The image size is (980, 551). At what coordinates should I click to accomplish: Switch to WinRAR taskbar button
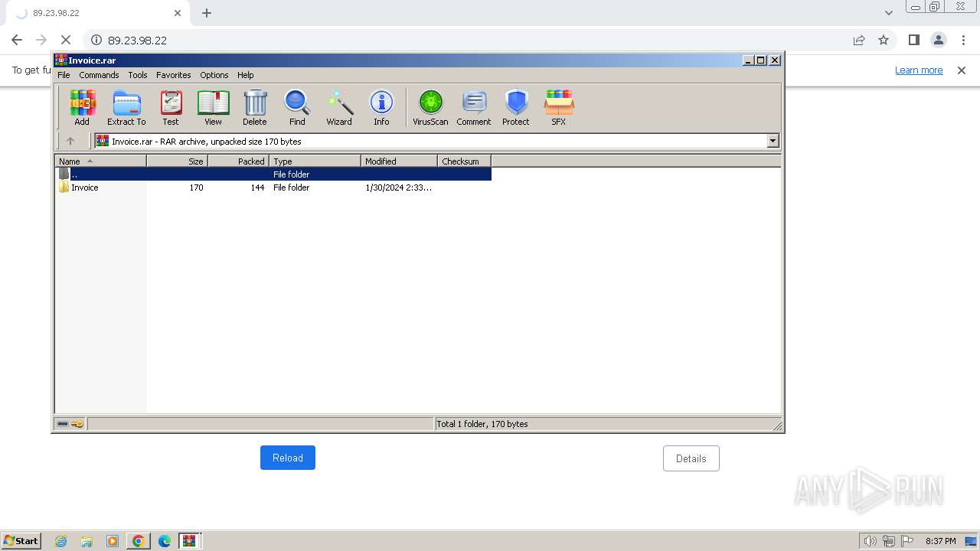tap(189, 541)
